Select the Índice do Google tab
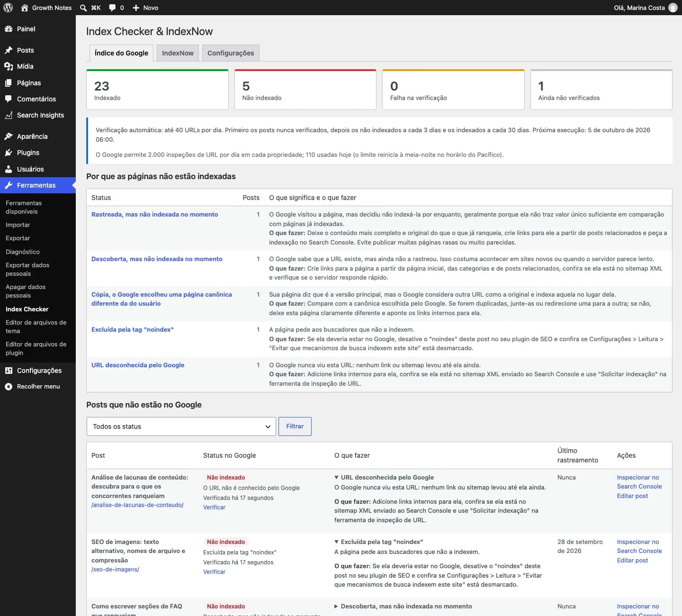The height and width of the screenshot is (616, 682). click(121, 53)
